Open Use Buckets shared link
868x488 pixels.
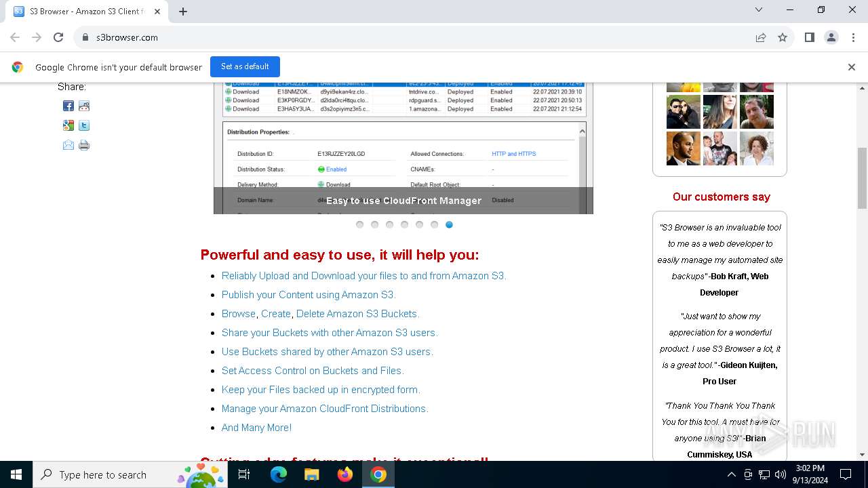tap(327, 352)
